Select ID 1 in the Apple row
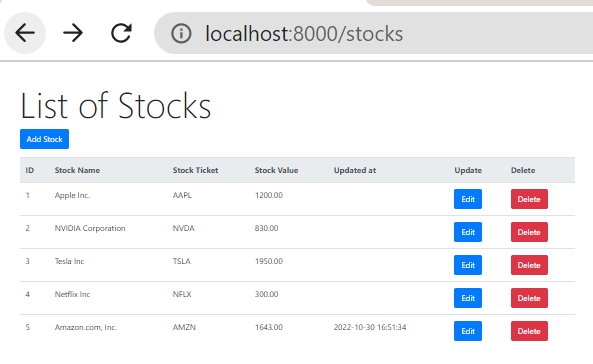Image resolution: width=593 pixels, height=364 pixels. pos(27,195)
